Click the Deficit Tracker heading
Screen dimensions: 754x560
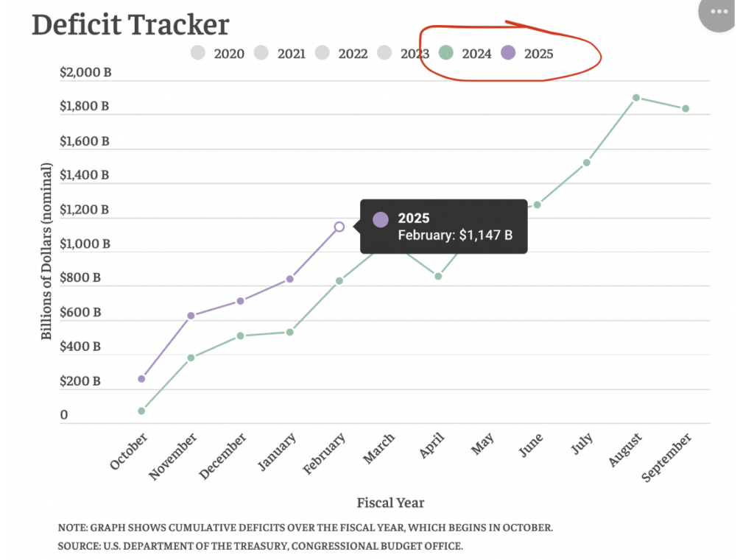[130, 24]
